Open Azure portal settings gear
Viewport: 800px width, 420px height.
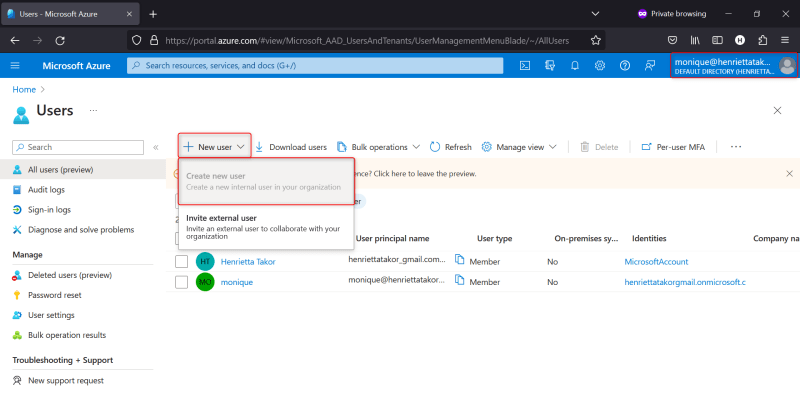coord(599,65)
